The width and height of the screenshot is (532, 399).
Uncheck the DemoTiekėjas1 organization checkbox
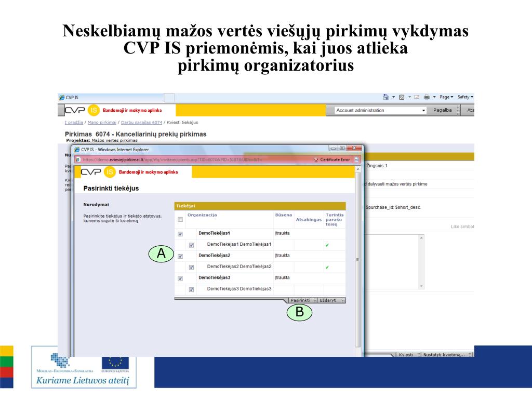(180, 234)
